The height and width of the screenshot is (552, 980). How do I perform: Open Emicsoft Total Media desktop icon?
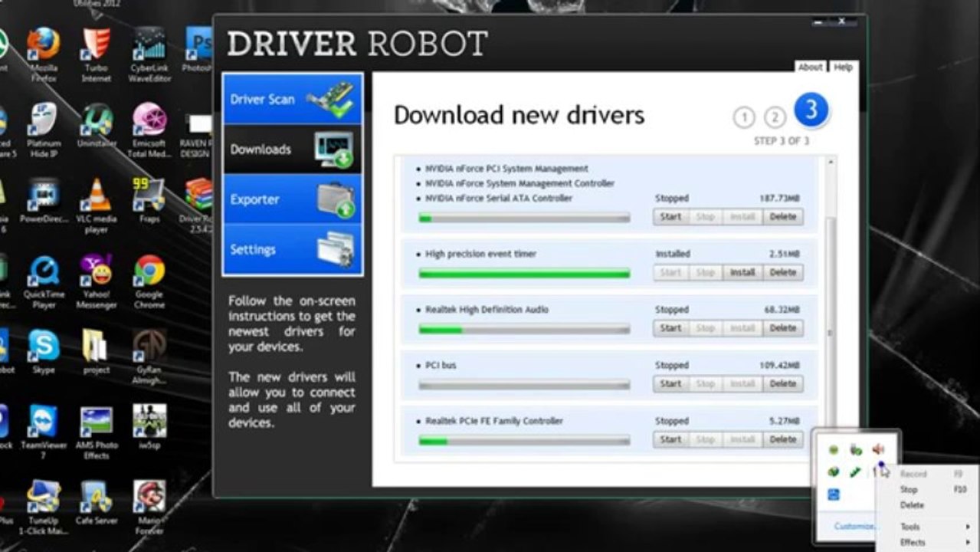(149, 130)
